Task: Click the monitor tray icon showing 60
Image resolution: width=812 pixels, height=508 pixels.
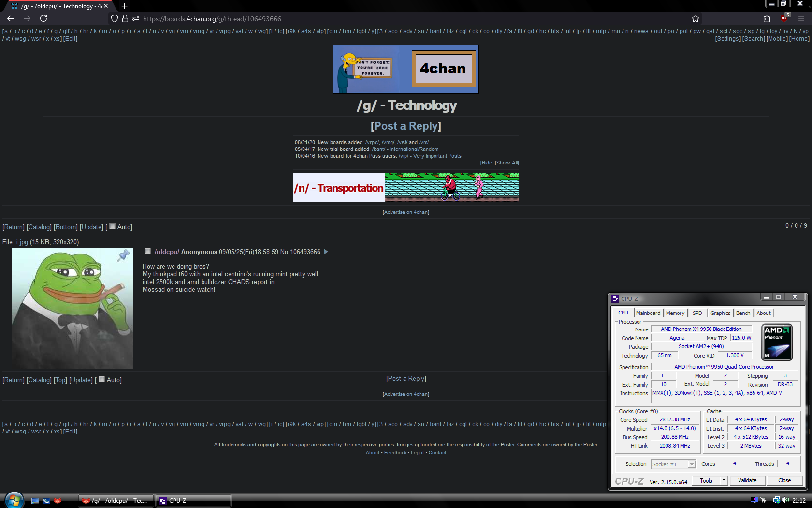Action: pos(754,500)
